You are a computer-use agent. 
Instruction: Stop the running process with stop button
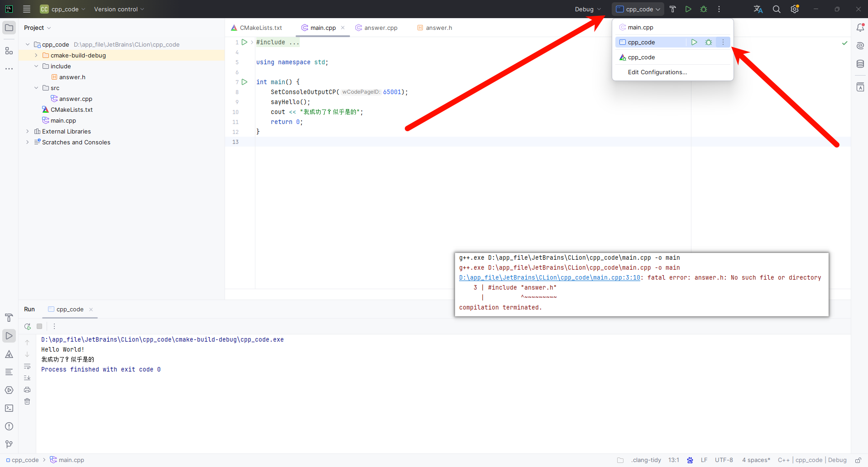pyautogui.click(x=39, y=326)
